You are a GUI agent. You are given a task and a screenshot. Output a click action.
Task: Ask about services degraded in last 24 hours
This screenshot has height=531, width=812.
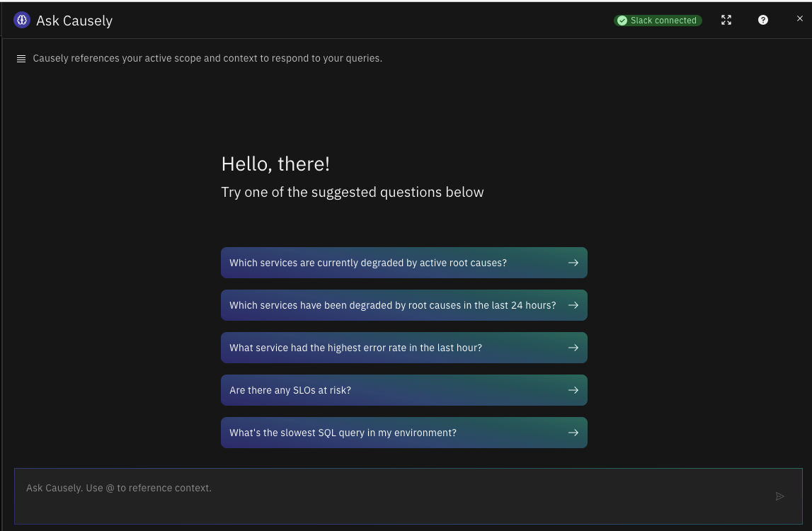404,305
